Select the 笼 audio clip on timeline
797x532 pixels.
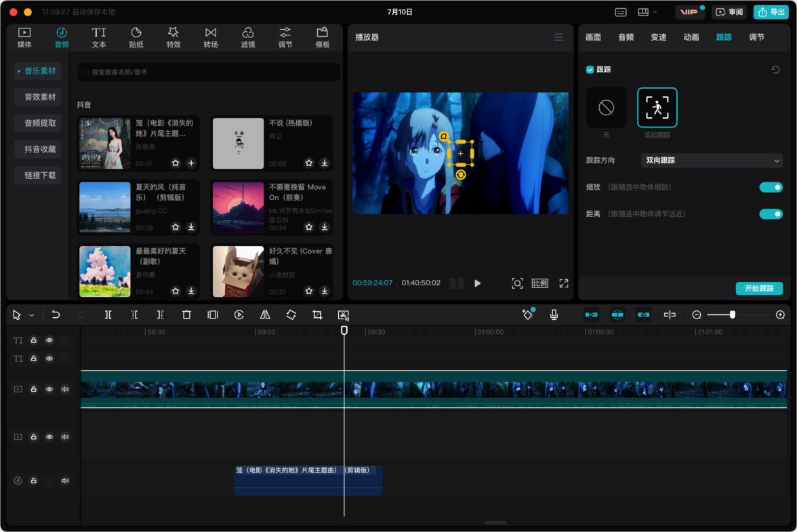[x=308, y=480]
